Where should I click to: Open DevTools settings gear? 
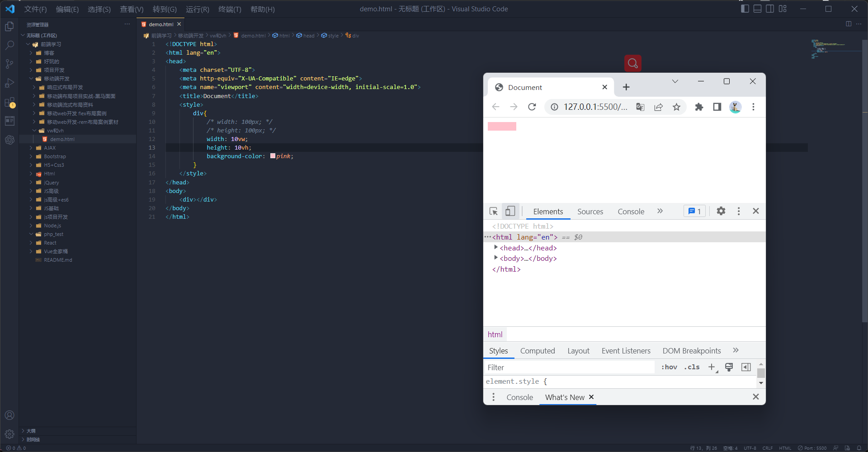click(x=721, y=211)
